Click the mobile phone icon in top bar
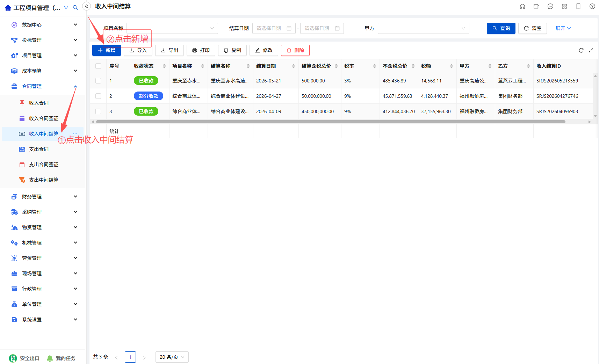Screen dimensions: 599x364 tap(578, 6)
